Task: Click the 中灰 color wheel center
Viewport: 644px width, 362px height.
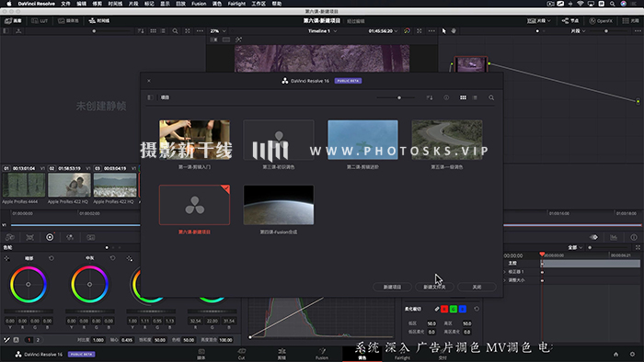Action: (89, 285)
